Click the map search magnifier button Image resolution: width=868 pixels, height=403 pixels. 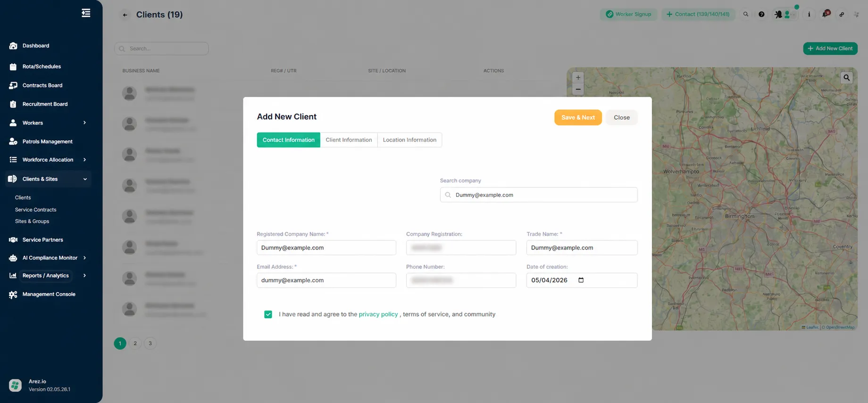tap(847, 78)
